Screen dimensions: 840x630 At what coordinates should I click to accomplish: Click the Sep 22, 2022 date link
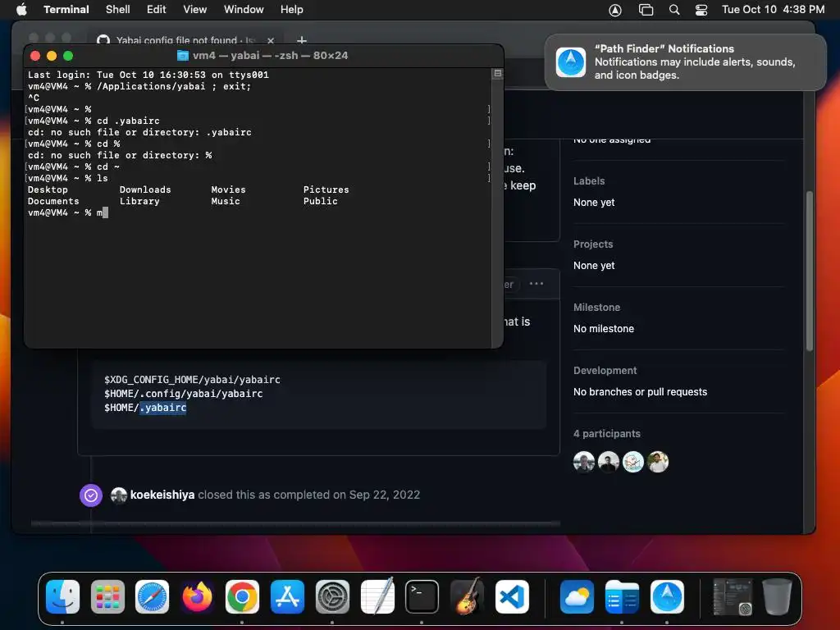point(385,495)
